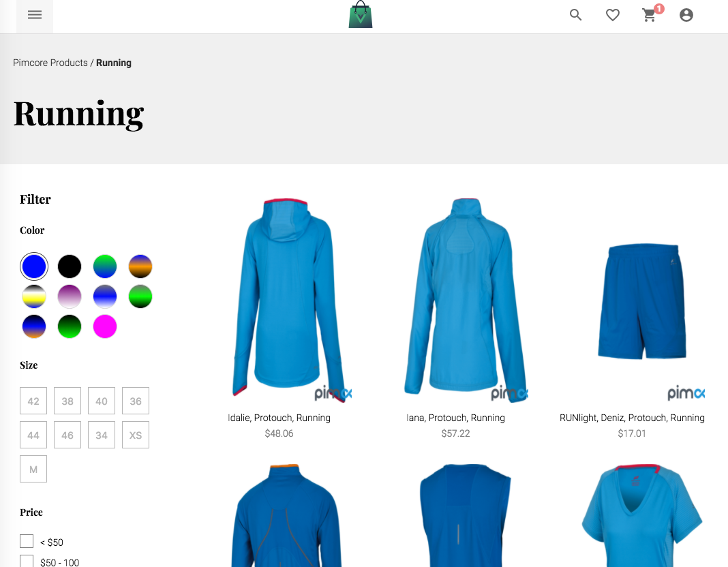The height and width of the screenshot is (567, 728).
Task: Click the Pimcore shop logo
Action: (360, 14)
